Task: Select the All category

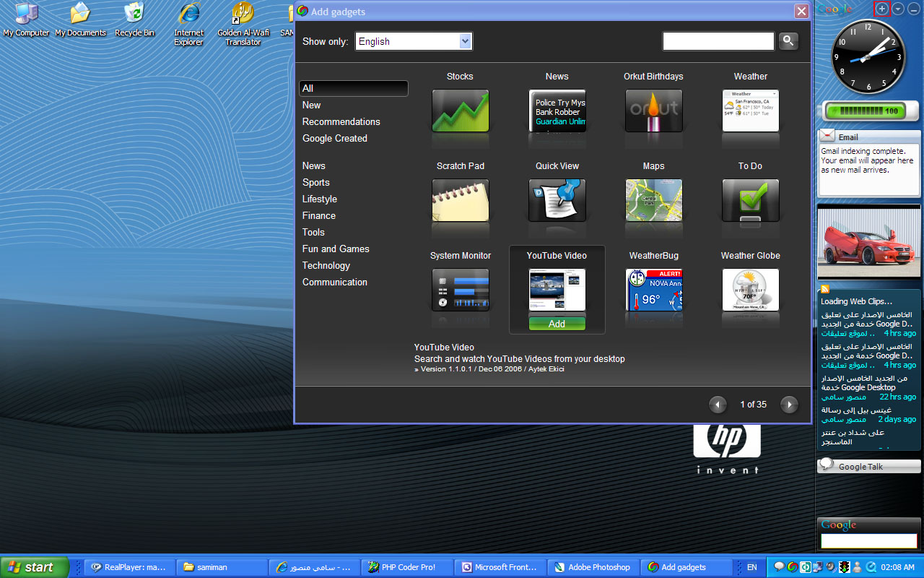Action: click(354, 88)
